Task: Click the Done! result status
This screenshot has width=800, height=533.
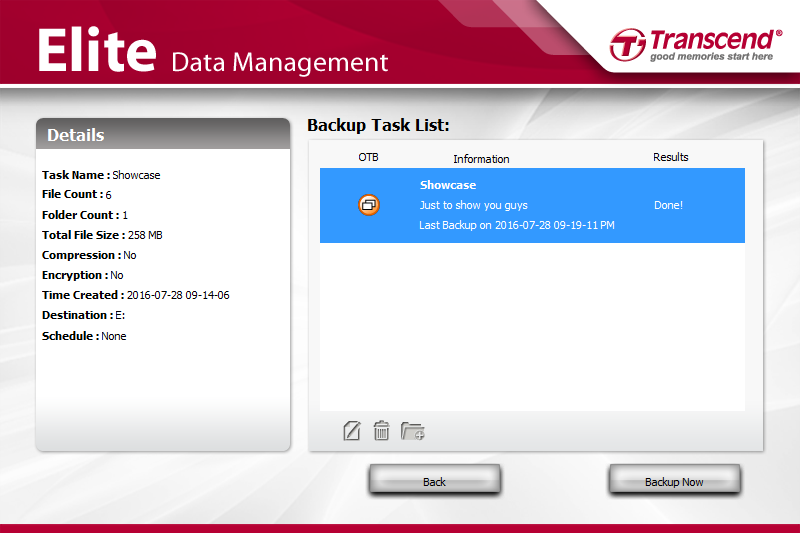Action: pyautogui.click(x=668, y=205)
